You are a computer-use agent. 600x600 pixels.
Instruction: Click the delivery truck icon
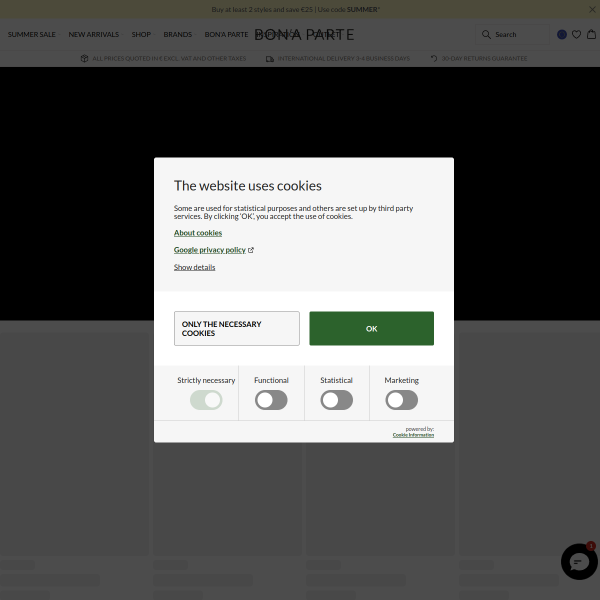270,59
